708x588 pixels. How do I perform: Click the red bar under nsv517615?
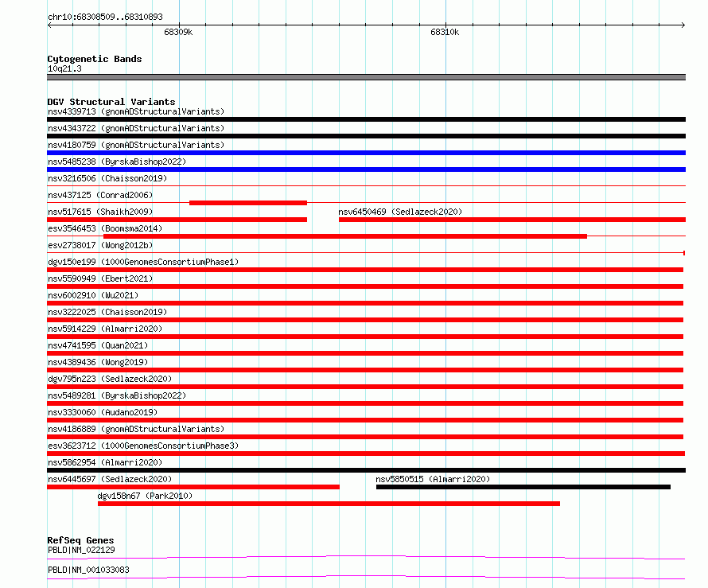(177, 220)
